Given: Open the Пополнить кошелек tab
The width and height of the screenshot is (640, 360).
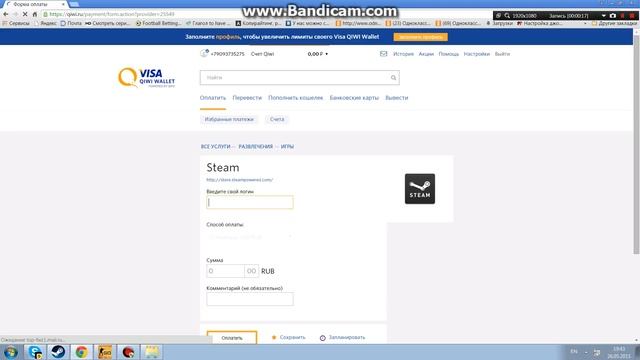Looking at the screenshot, I should [296, 98].
